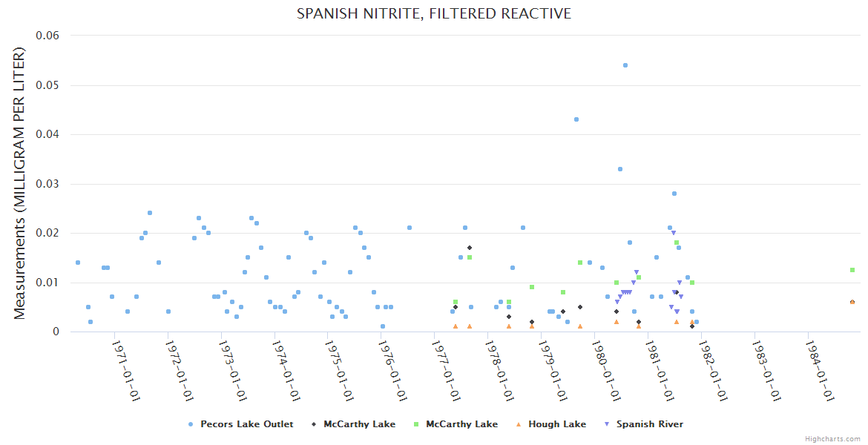Toggle the Spanish River series label
Viewport: 868px width, 445px height.
(x=649, y=424)
